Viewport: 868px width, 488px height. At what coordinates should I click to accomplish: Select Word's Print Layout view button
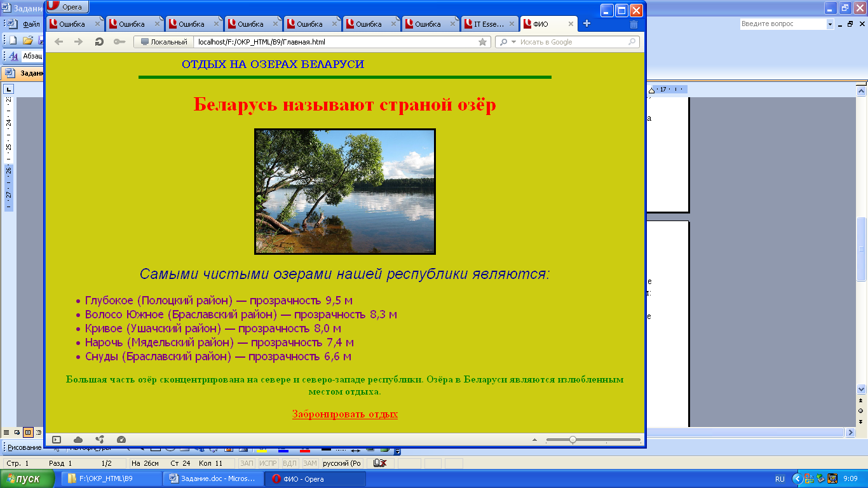pos(28,433)
